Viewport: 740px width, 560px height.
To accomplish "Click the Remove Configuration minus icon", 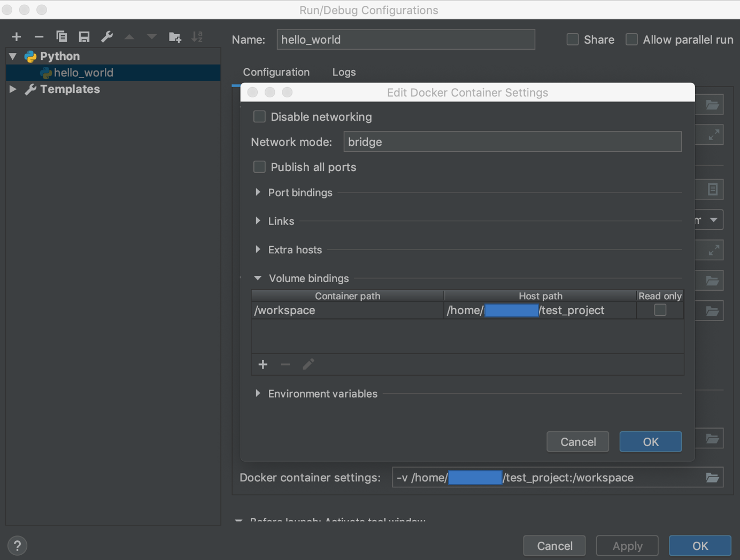I will point(38,37).
